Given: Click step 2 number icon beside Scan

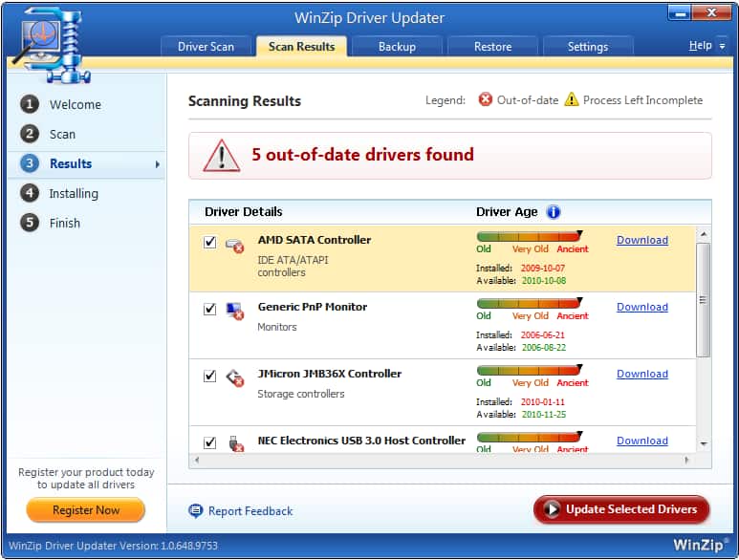Looking at the screenshot, I should click(x=30, y=134).
